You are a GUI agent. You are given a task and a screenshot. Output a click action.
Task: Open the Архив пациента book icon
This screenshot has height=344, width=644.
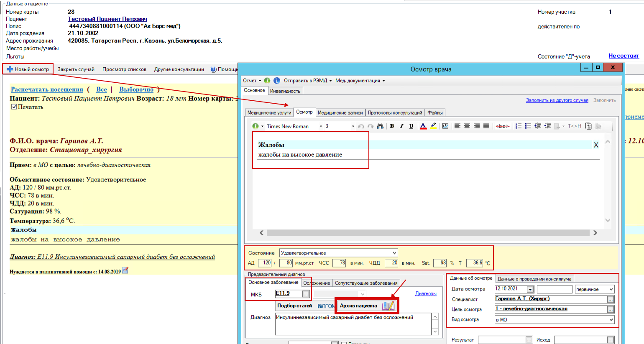click(x=388, y=306)
